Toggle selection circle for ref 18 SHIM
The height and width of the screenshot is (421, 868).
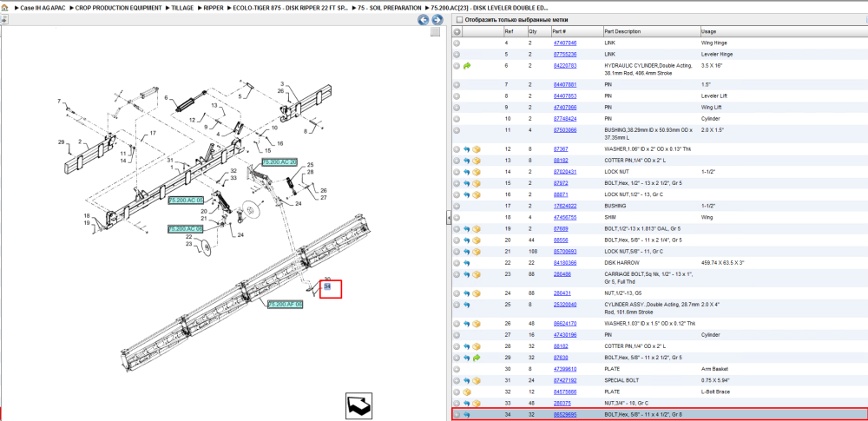coord(457,218)
